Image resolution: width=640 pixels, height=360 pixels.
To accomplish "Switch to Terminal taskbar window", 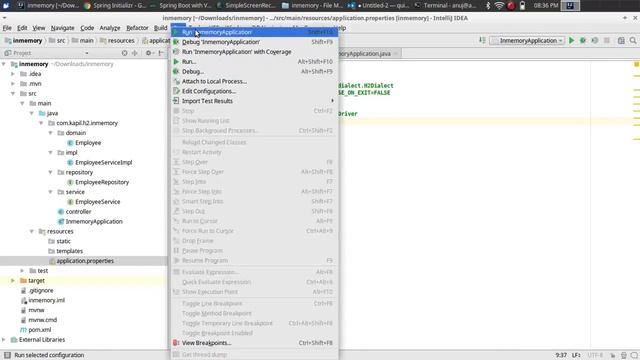I will point(446,5).
